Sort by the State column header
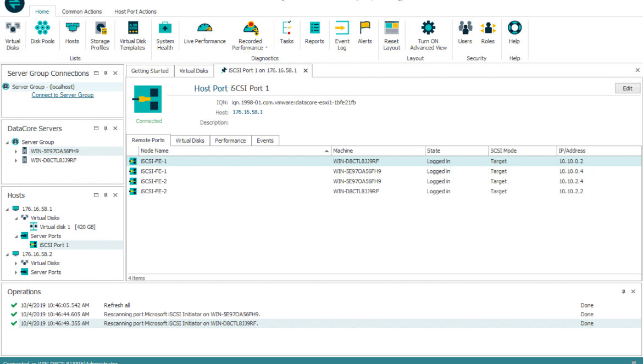Image resolution: width=643 pixels, height=364 pixels. [456, 150]
